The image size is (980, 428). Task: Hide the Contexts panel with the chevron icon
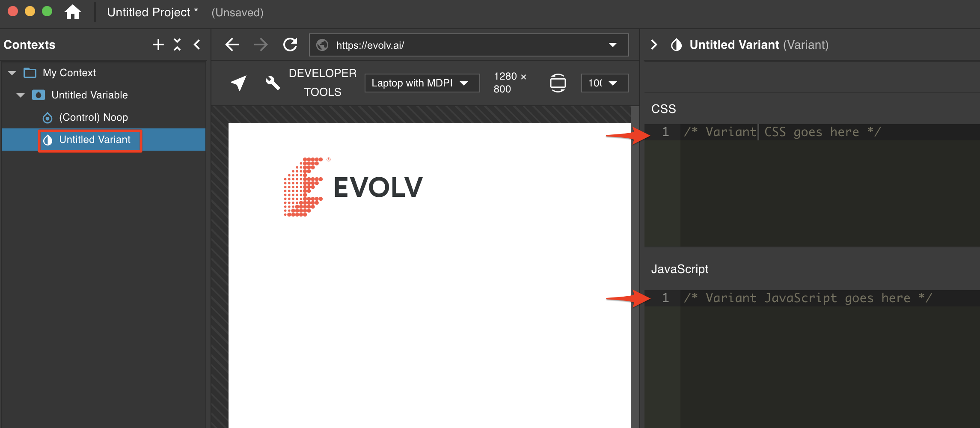tap(196, 44)
